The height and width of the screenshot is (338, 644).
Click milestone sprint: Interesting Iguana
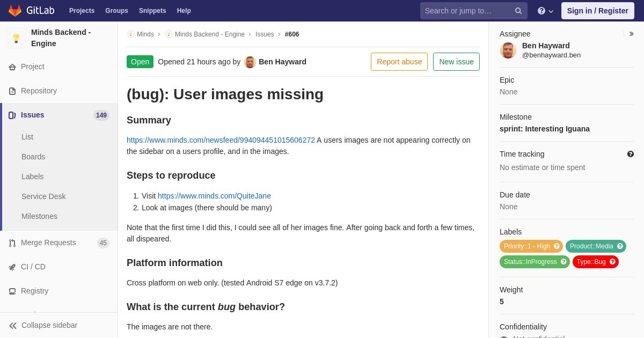point(545,129)
